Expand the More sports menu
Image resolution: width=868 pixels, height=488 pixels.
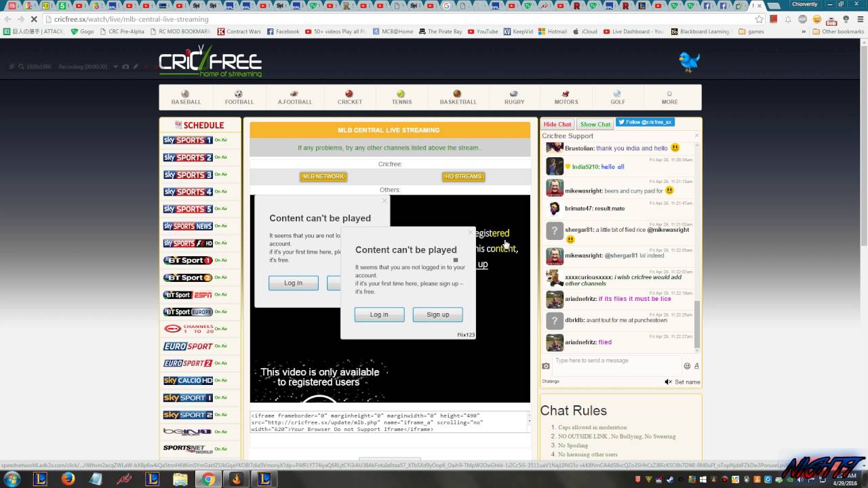point(669,98)
